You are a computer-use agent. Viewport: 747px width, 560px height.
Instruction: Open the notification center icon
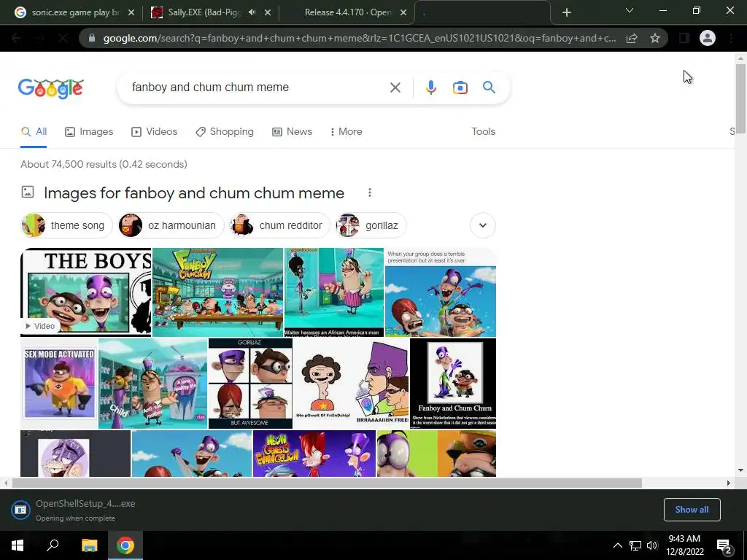[724, 546]
